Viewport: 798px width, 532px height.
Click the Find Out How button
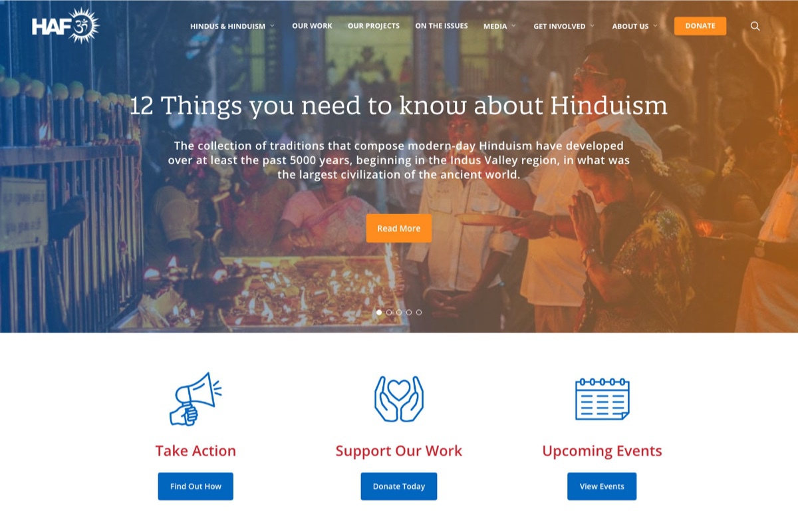pos(196,486)
